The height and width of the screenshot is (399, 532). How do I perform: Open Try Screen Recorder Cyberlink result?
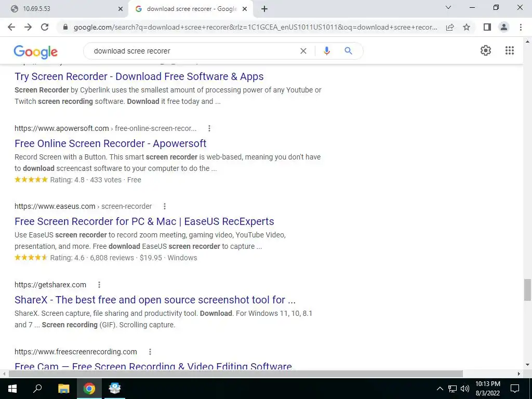(x=139, y=76)
